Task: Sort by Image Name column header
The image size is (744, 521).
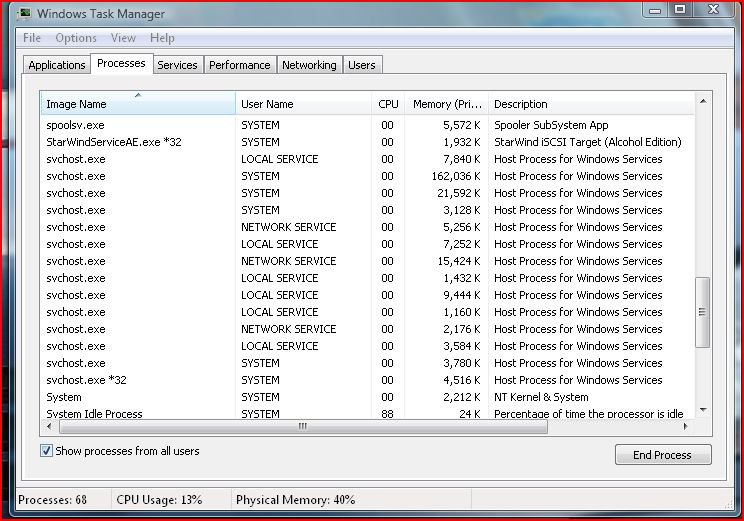Action: (x=138, y=104)
